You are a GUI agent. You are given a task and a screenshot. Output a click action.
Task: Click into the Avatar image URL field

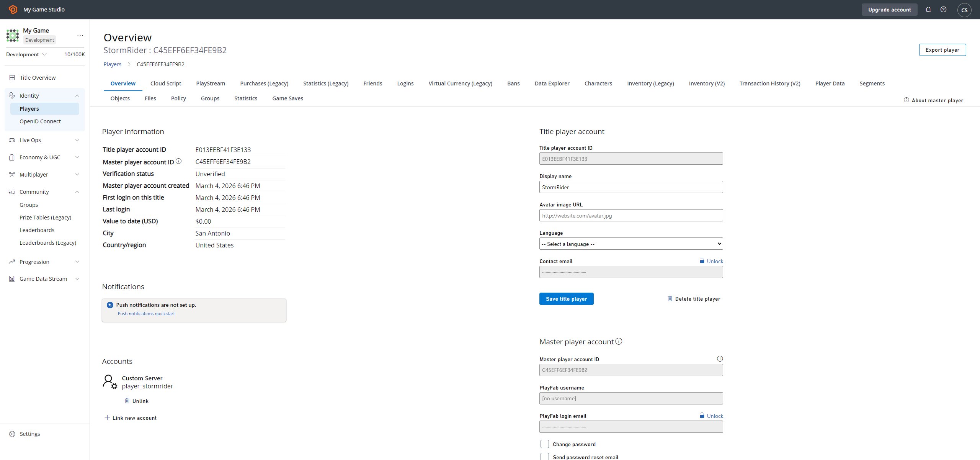631,216
